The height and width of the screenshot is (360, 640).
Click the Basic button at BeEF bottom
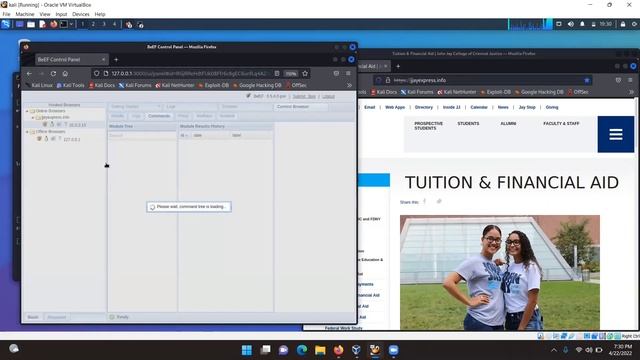pos(33,317)
